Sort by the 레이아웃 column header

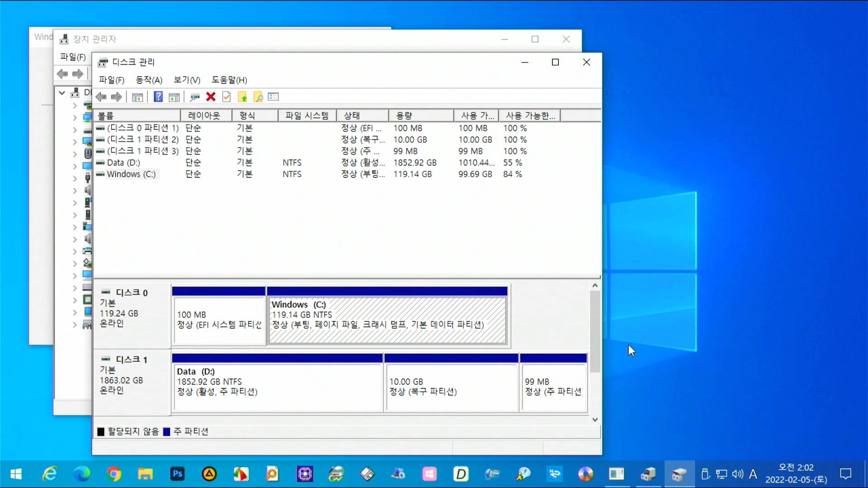(x=206, y=116)
